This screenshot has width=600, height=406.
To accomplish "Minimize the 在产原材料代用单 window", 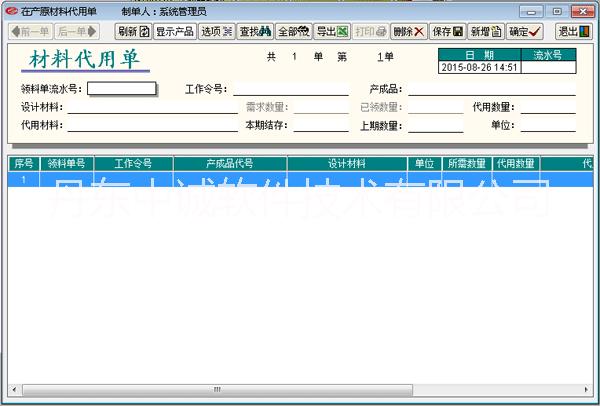I will tap(531, 11).
